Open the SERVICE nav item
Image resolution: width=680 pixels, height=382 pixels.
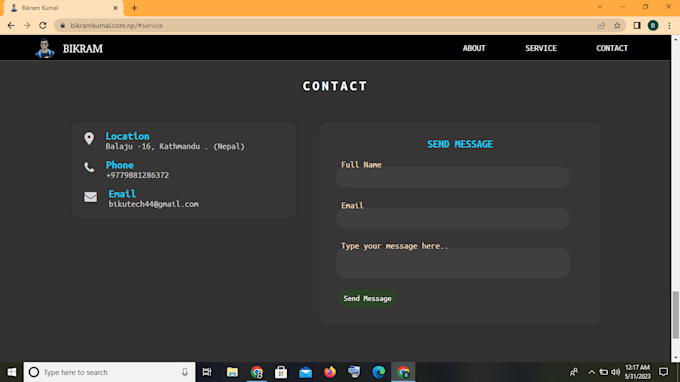coord(541,48)
